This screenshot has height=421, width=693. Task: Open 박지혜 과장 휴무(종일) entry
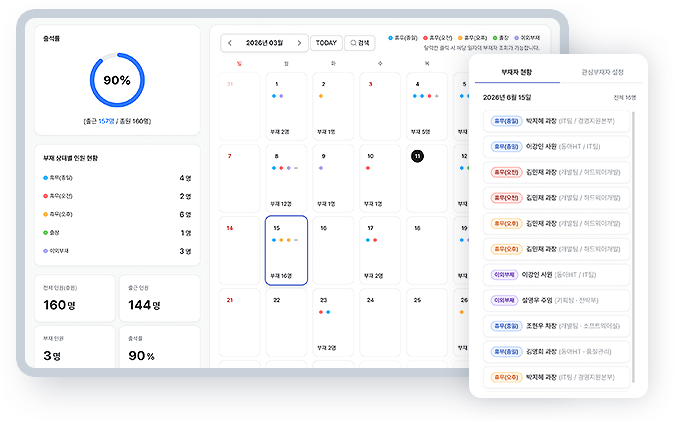coord(556,121)
